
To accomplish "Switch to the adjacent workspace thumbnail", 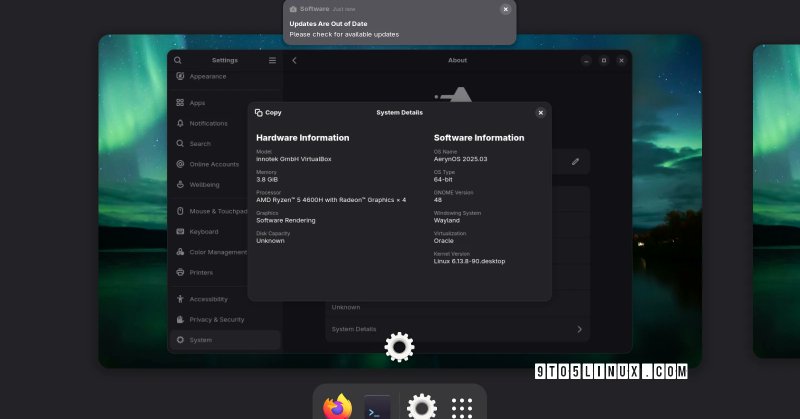I will [x=776, y=202].
